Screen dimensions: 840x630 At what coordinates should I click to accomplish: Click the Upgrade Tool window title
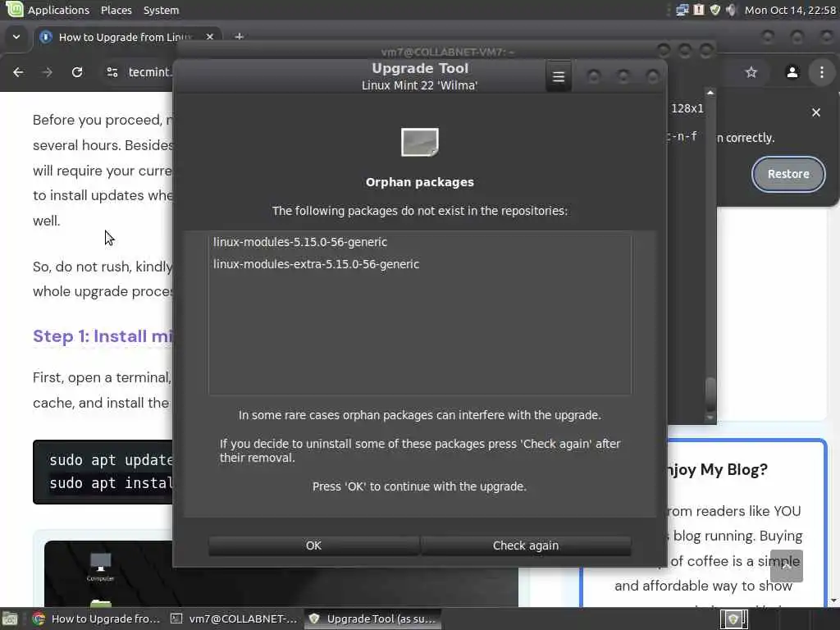click(x=420, y=69)
